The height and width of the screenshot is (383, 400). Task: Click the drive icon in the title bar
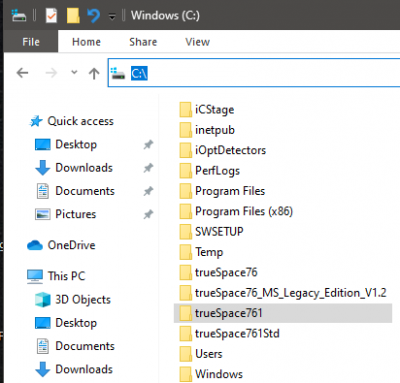pyautogui.click(x=18, y=16)
